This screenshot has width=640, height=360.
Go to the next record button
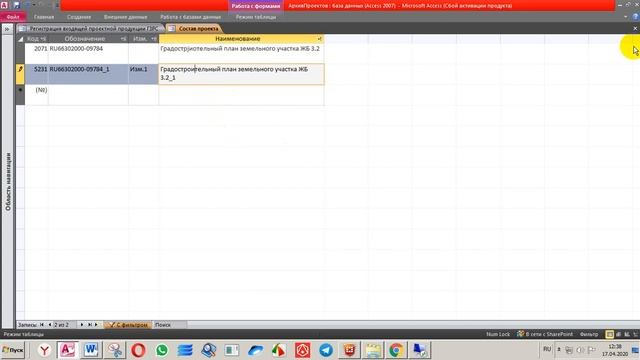(x=82, y=325)
